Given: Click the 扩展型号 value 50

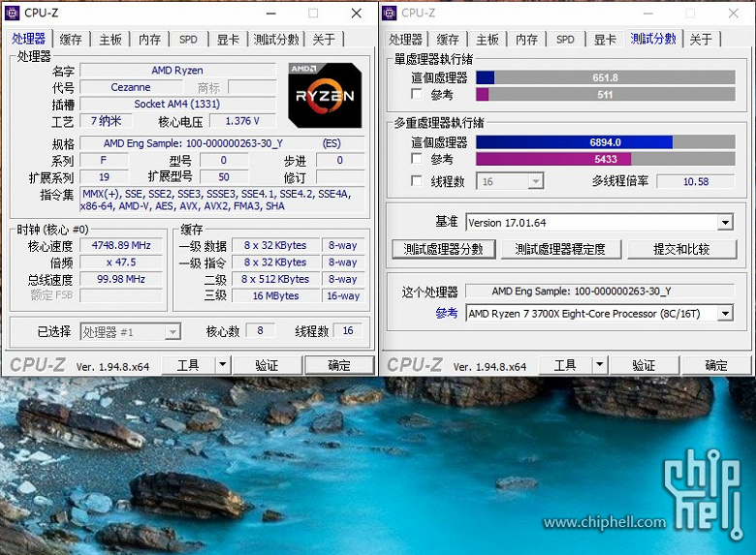Looking at the screenshot, I should coord(224,177).
